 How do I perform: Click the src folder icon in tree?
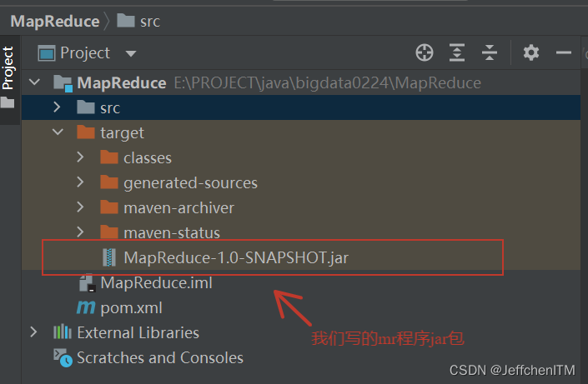[86, 107]
